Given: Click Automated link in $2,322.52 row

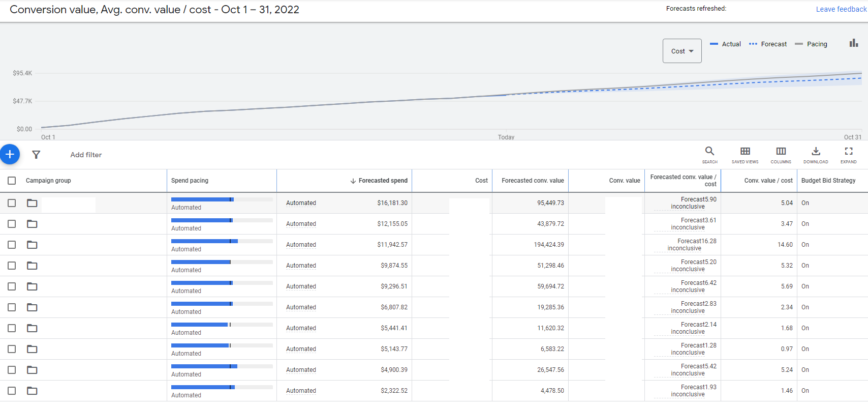Looking at the screenshot, I should click(301, 391).
